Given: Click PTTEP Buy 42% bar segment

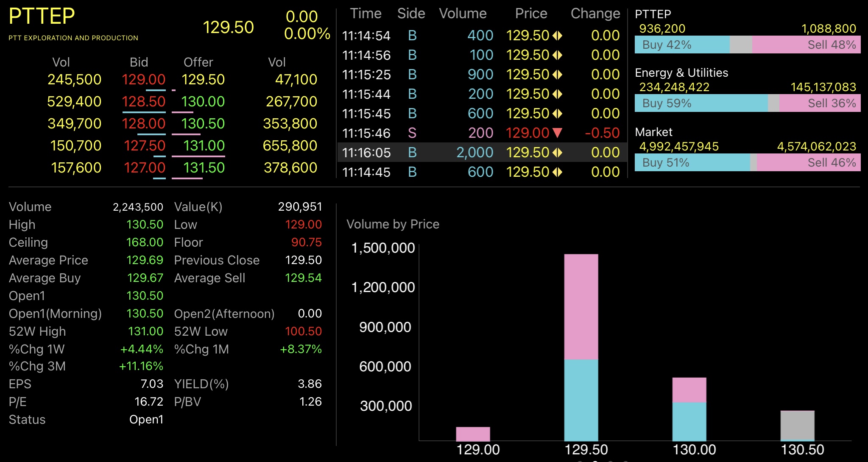Looking at the screenshot, I should 682,45.
